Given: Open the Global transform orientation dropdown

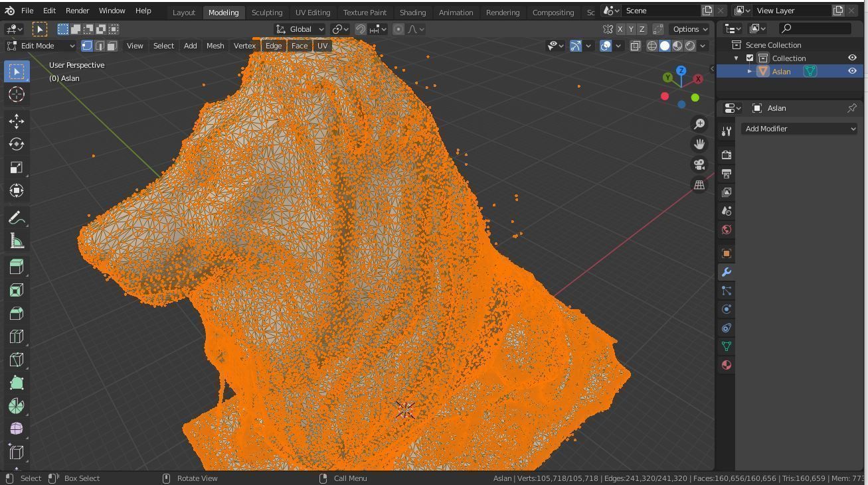Looking at the screenshot, I should click(300, 29).
